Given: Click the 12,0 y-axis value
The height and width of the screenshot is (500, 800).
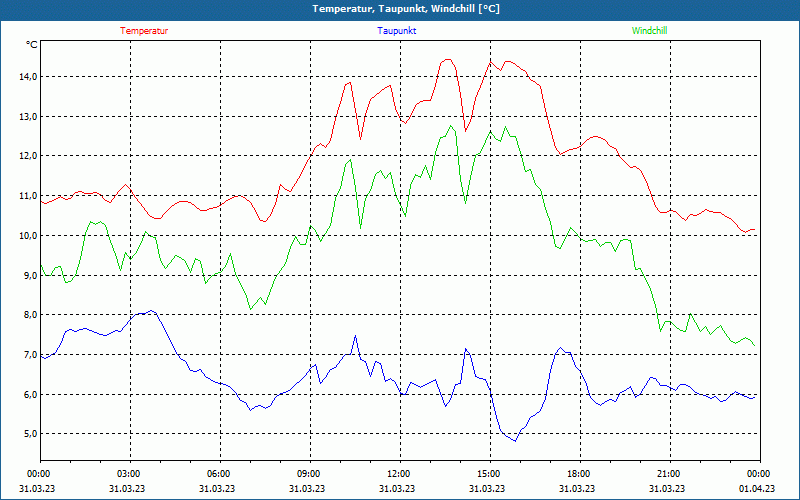Looking at the screenshot, I should 28,156.
